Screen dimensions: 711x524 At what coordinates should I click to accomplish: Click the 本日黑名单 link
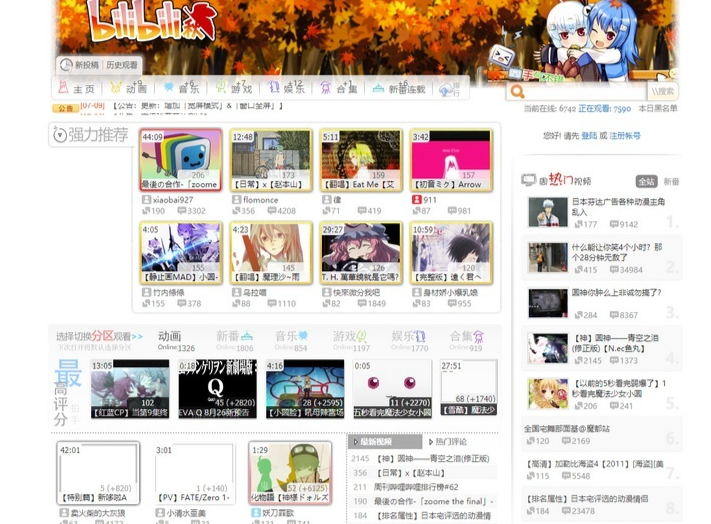point(658,108)
